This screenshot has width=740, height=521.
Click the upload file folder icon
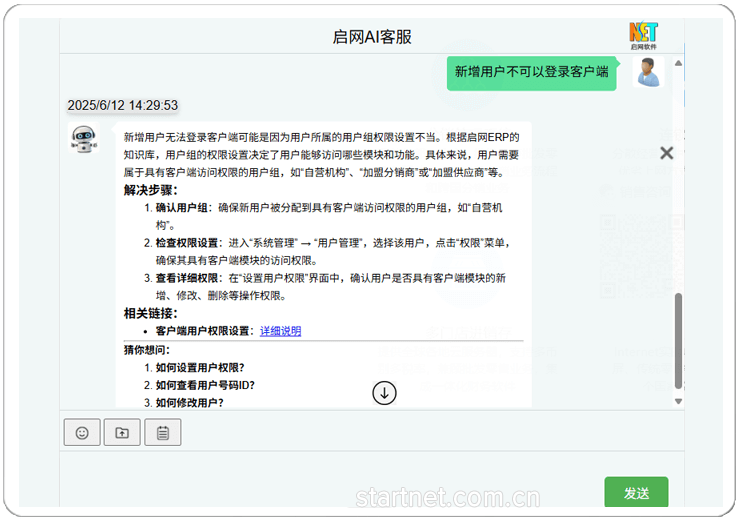pyautogui.click(x=122, y=432)
